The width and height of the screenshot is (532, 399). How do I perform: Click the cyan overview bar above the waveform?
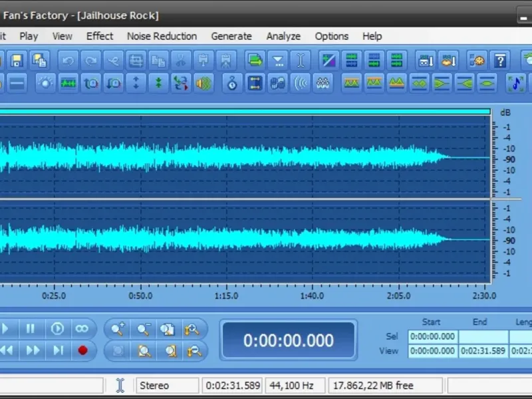point(245,112)
